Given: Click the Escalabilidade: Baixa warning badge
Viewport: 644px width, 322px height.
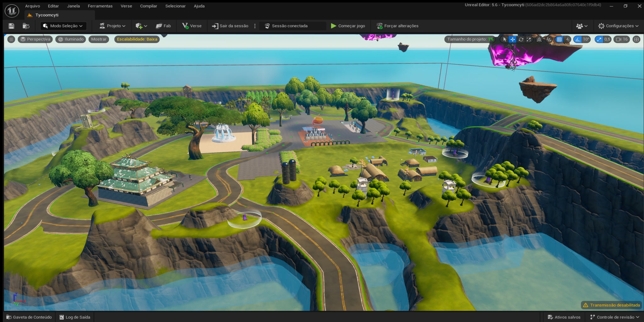Looking at the screenshot, I should pos(137,39).
